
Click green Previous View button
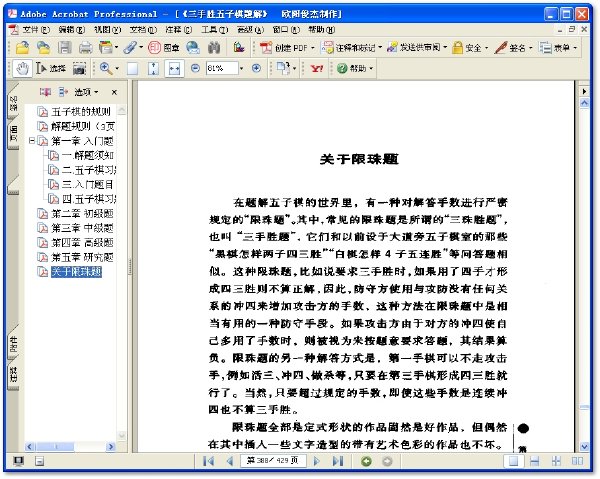click(x=366, y=461)
